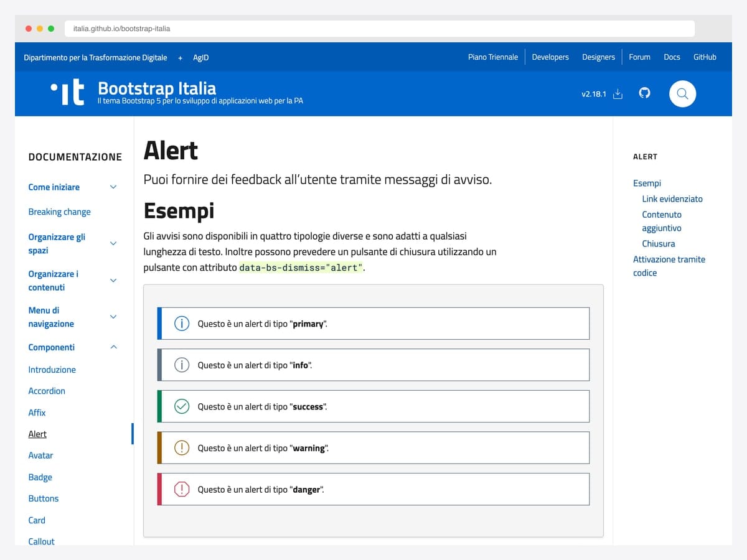
Task: Click the Bootstrap Italia title
Action: (157, 88)
